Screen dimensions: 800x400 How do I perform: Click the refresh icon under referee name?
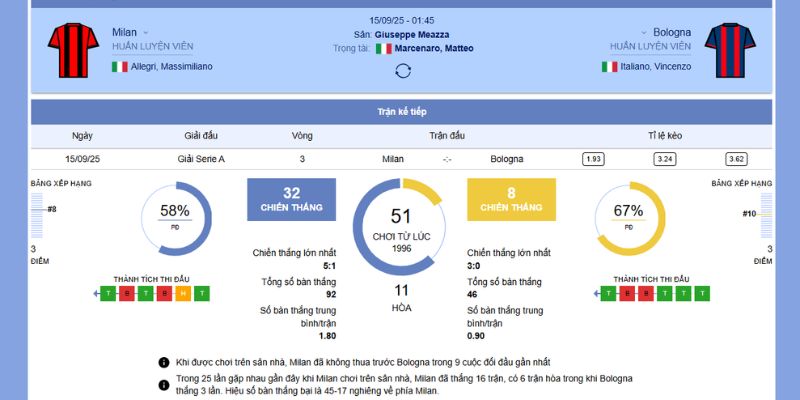[403, 70]
